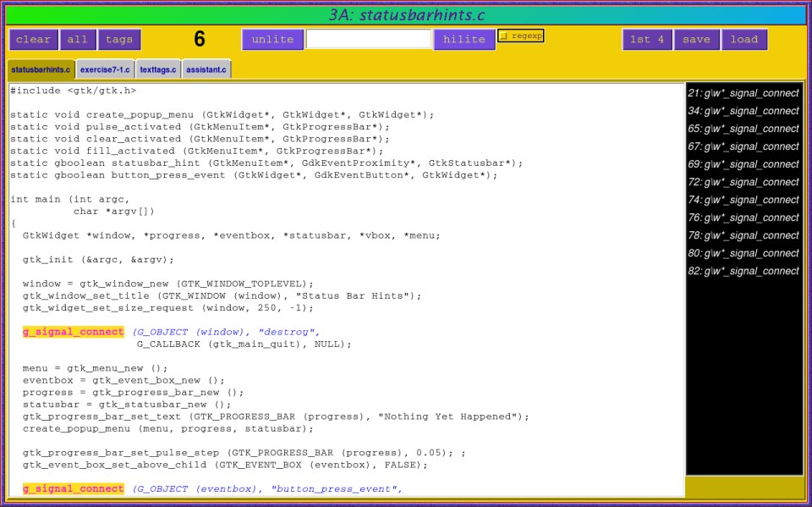Click highlighted g_signal_connect for eventbox button_press_event
Image resolution: width=812 pixels, height=507 pixels.
pos(73,489)
